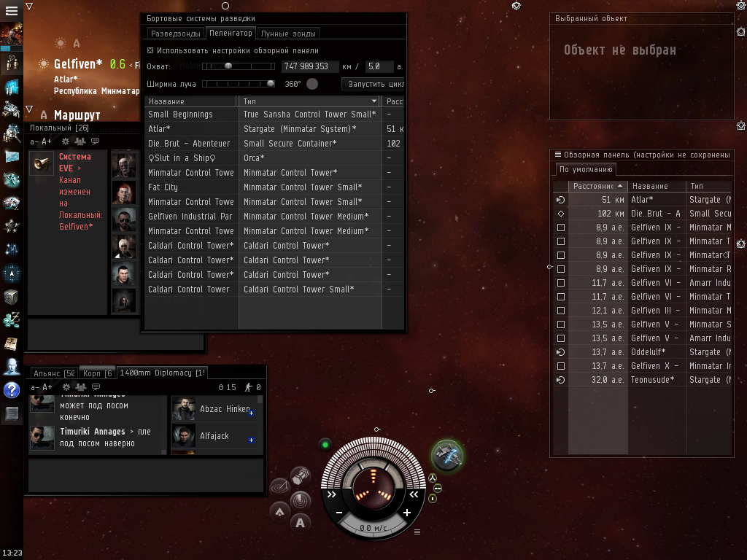Toggle round button next to 360° value
The width and height of the screenshot is (747, 560).
click(312, 84)
